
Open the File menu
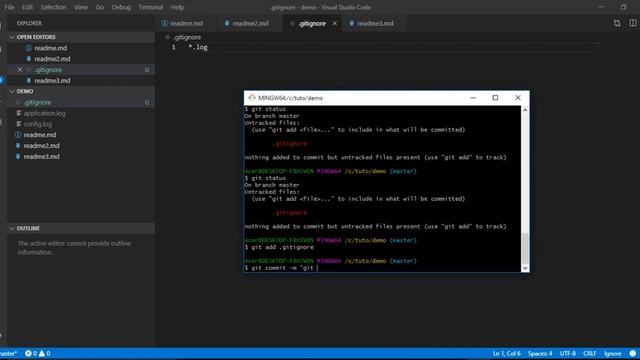(9, 7)
